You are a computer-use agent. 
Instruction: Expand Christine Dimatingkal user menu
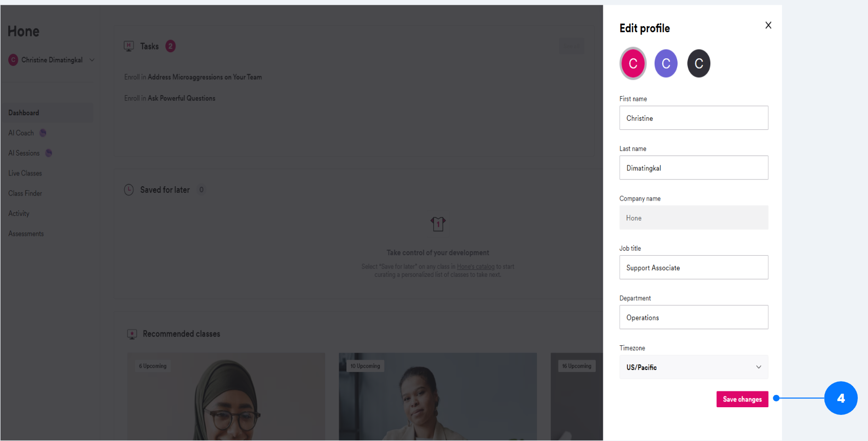(52, 60)
